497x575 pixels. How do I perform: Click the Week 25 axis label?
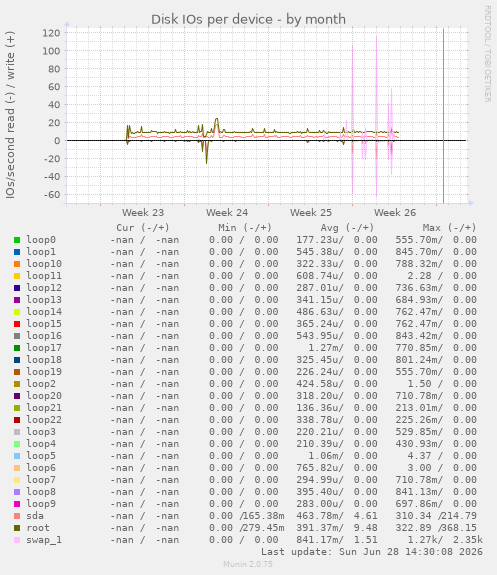(311, 213)
